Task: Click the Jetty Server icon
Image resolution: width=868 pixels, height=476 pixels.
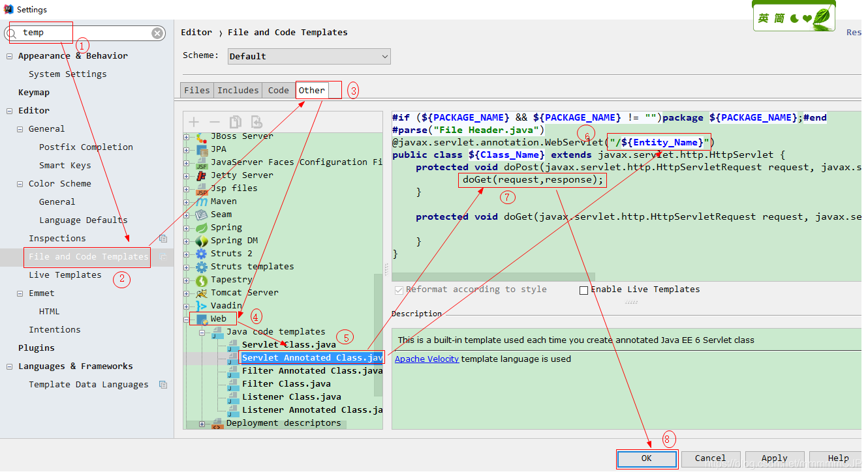Action: tap(202, 175)
